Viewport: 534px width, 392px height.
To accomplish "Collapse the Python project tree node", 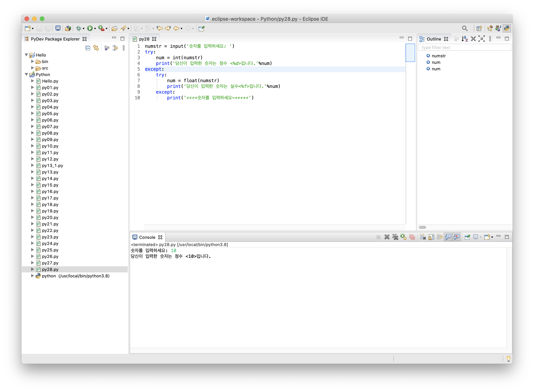I will click(27, 75).
